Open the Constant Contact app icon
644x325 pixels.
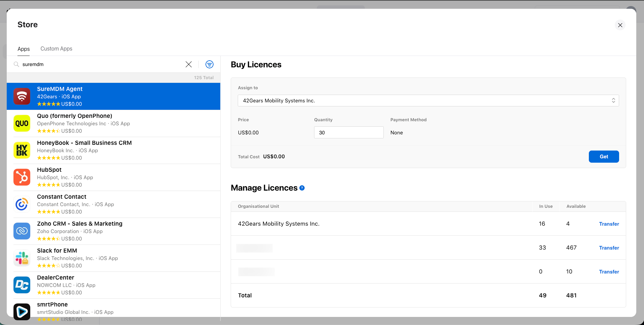[22, 204]
